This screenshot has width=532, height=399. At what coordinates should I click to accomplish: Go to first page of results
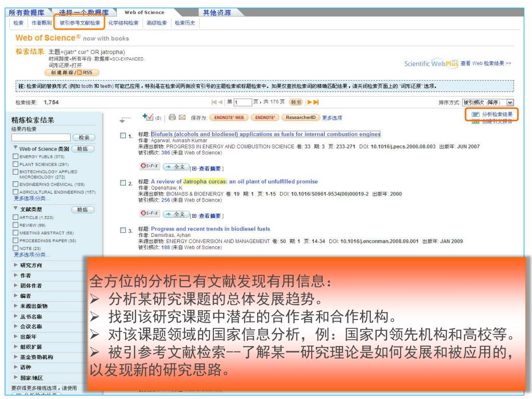pos(214,102)
